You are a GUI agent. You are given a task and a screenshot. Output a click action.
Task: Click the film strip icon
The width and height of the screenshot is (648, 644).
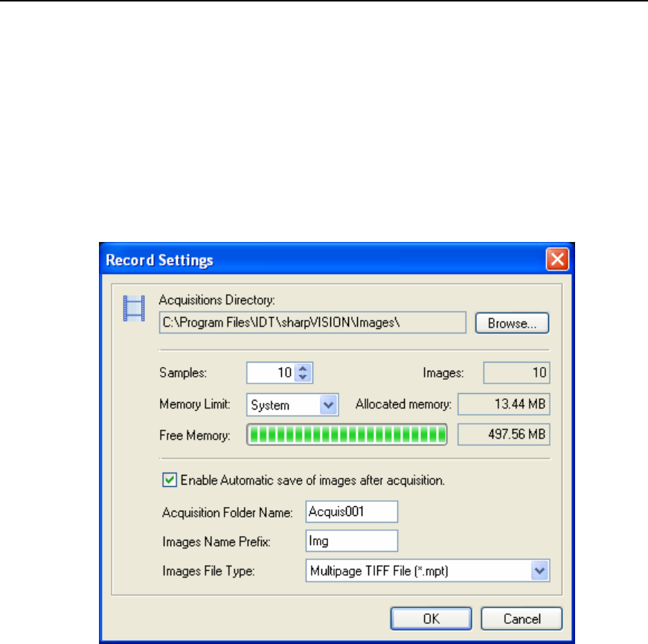[x=134, y=308]
